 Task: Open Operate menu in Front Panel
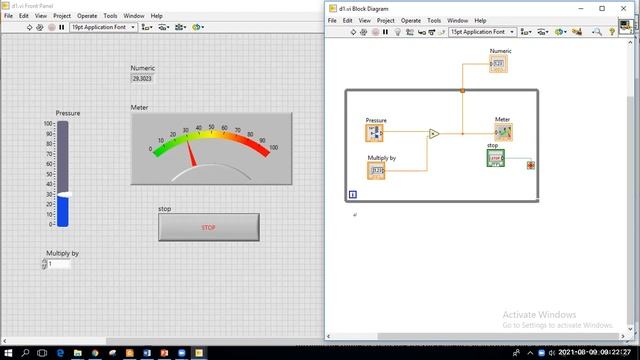point(87,16)
